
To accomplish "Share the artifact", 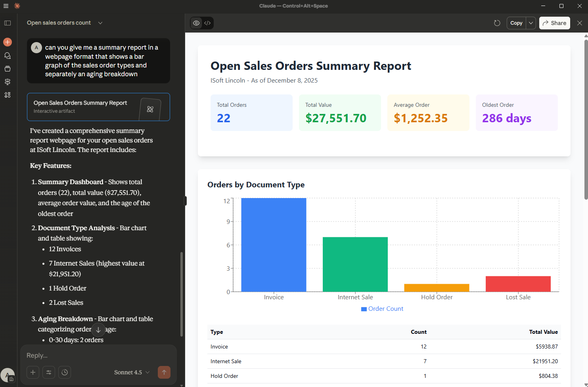I will (555, 23).
